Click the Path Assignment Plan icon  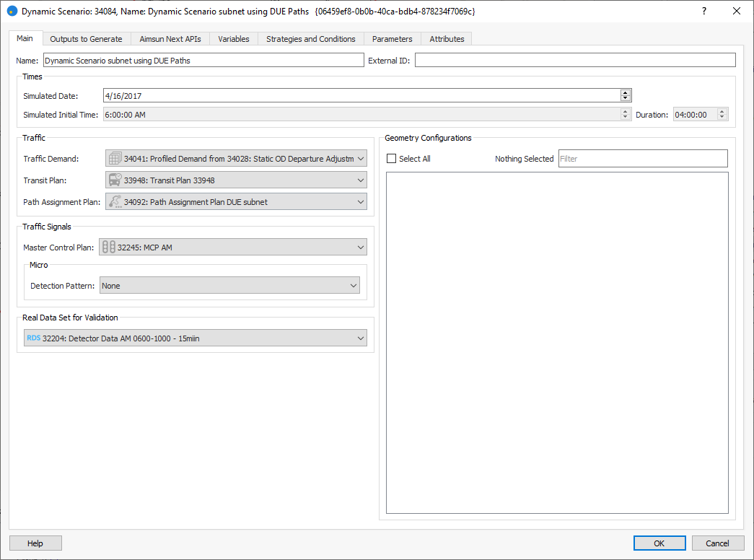114,202
